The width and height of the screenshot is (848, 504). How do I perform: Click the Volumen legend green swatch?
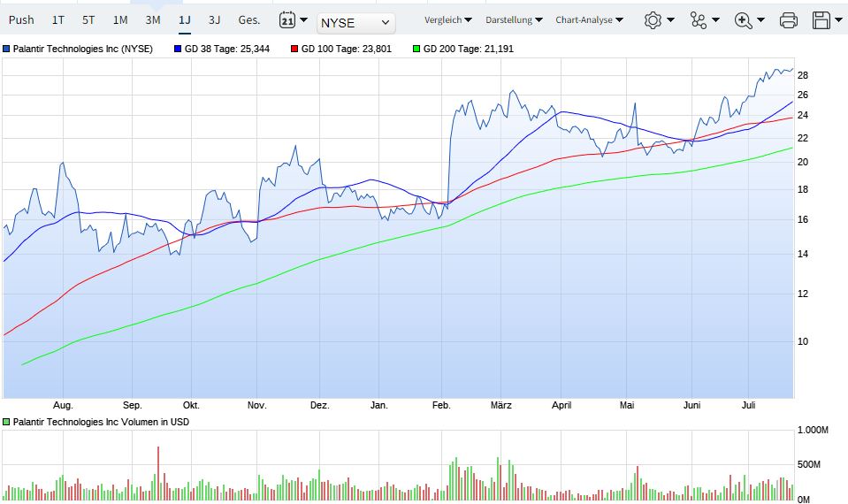(6, 422)
